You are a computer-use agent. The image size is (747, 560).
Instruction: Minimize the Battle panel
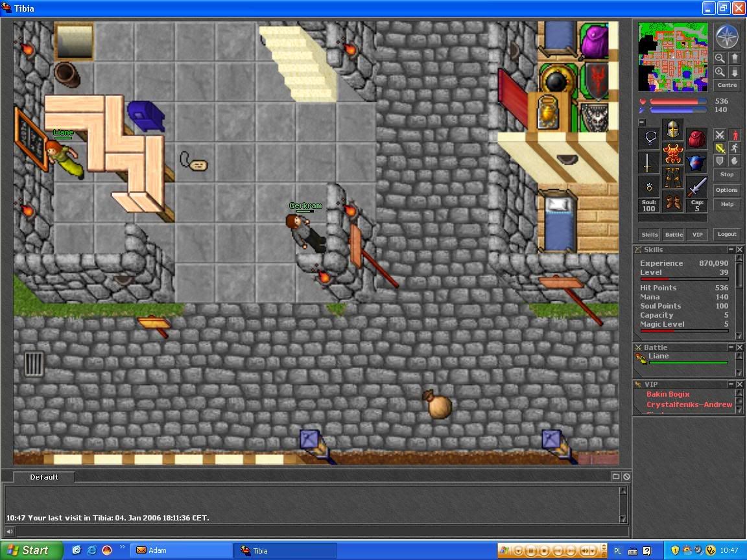click(731, 347)
